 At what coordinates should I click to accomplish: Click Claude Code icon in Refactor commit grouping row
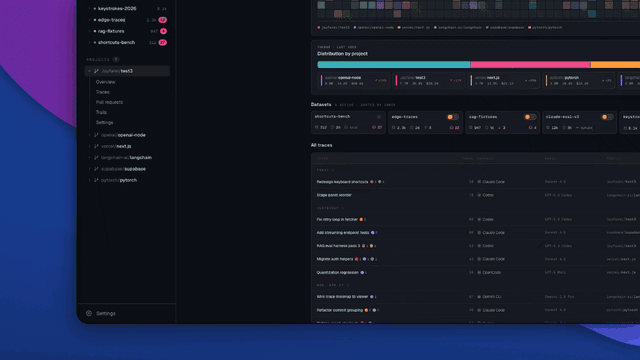(479, 310)
